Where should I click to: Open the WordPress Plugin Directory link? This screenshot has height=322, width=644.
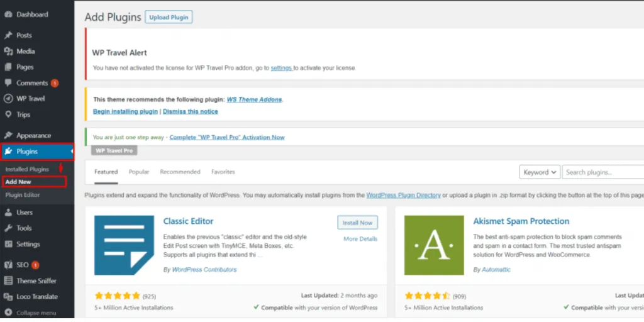403,196
